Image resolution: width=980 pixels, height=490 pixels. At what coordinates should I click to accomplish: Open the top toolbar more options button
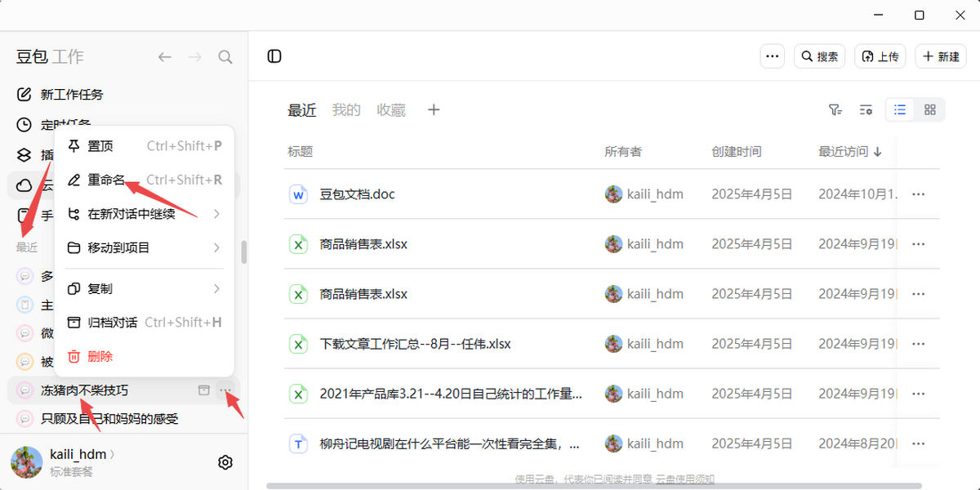[773, 56]
